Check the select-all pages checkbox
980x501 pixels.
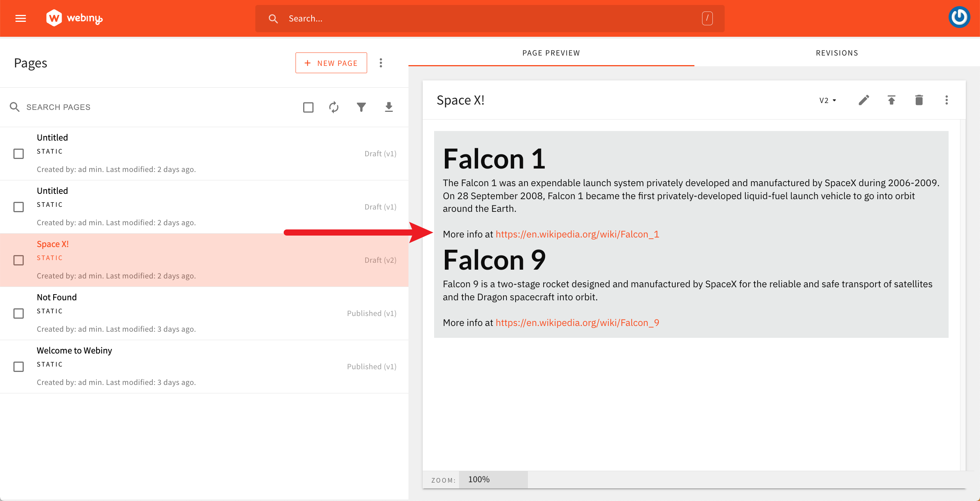pyautogui.click(x=308, y=107)
